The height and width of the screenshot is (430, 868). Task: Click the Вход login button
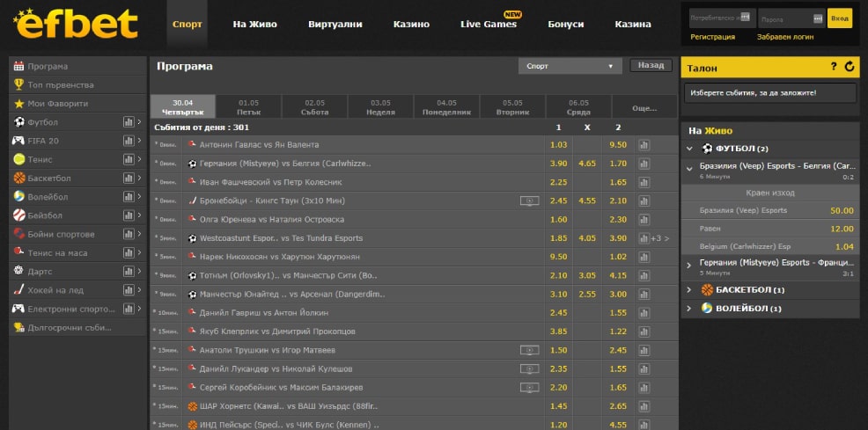(x=840, y=18)
